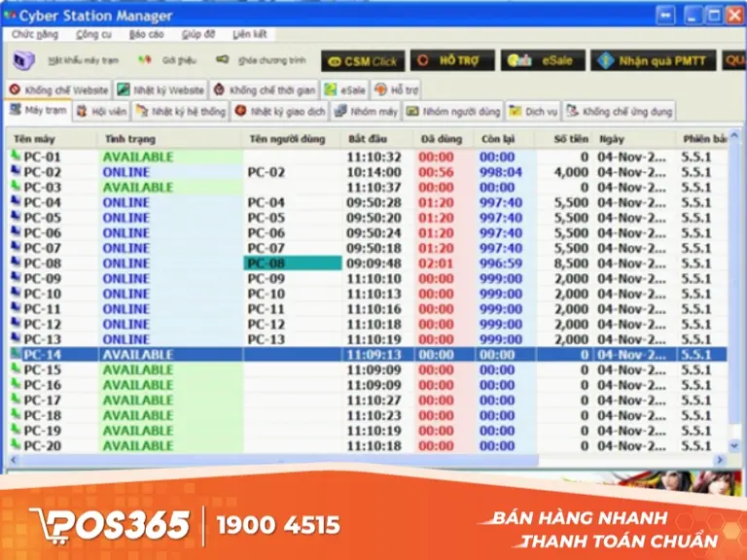Click the yellow HỖ TRỢ banner button

tap(452, 60)
